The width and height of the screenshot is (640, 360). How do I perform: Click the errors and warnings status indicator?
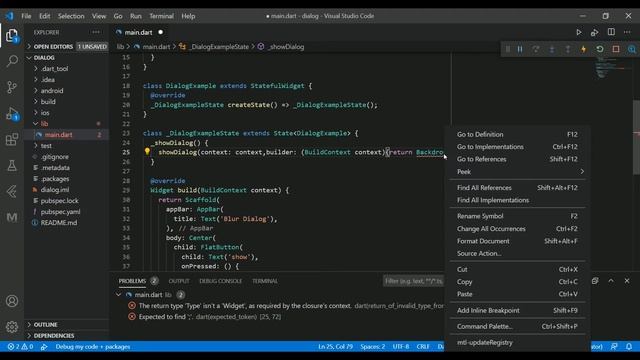pyautogui.click(x=20, y=347)
